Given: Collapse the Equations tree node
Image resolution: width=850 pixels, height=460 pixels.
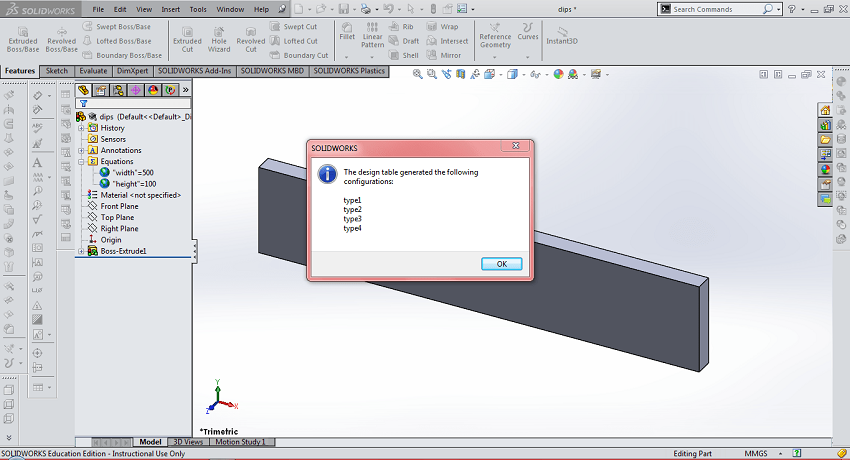Looking at the screenshot, I should pos(81,161).
